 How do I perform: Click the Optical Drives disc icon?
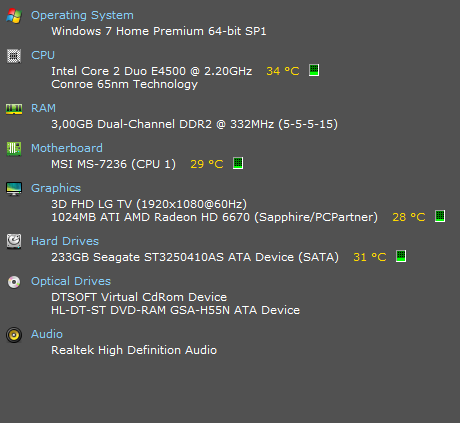pyautogui.click(x=14, y=282)
